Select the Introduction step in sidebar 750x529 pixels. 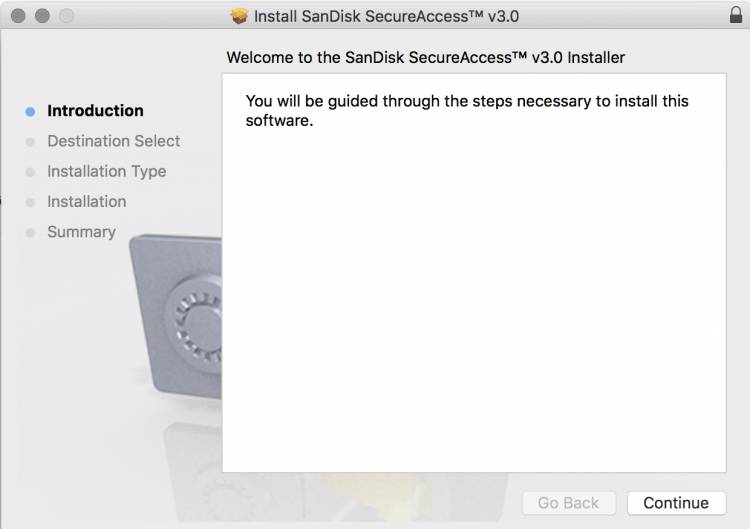(x=95, y=111)
